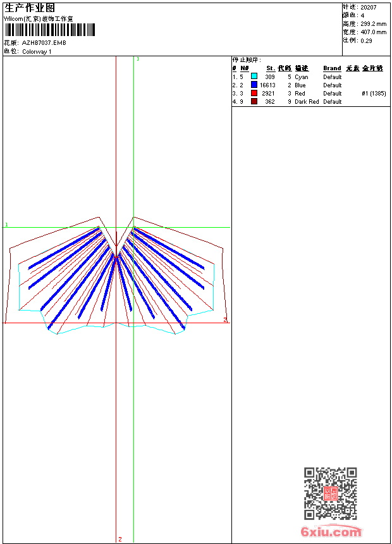Click the red marker 2 at bottom of page
The width and height of the screenshot is (392, 544).
[x=120, y=539]
